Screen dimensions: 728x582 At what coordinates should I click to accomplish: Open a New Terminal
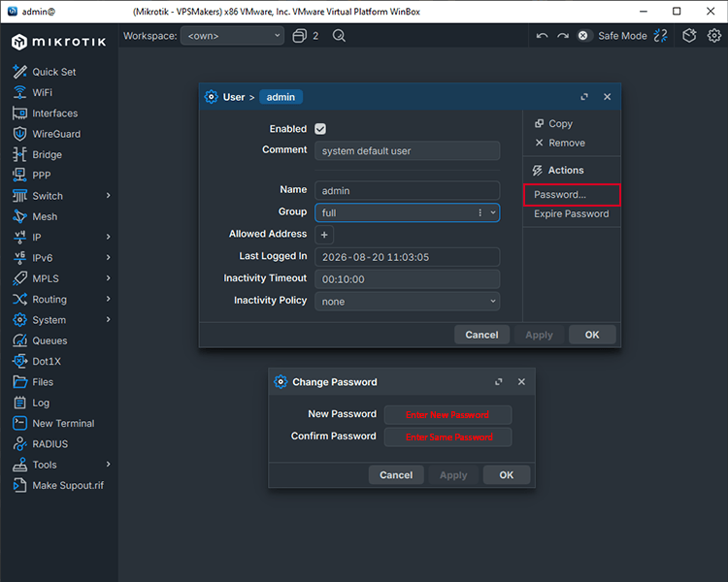(53, 423)
